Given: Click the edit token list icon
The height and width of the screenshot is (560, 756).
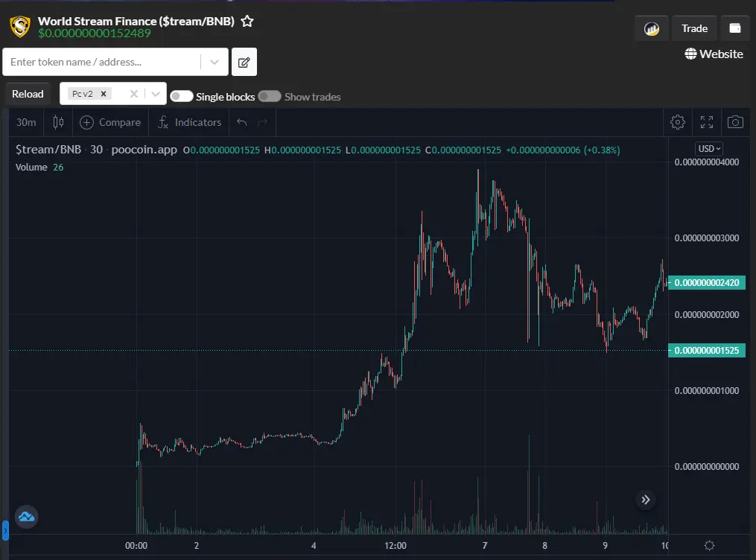Looking at the screenshot, I should point(244,62).
